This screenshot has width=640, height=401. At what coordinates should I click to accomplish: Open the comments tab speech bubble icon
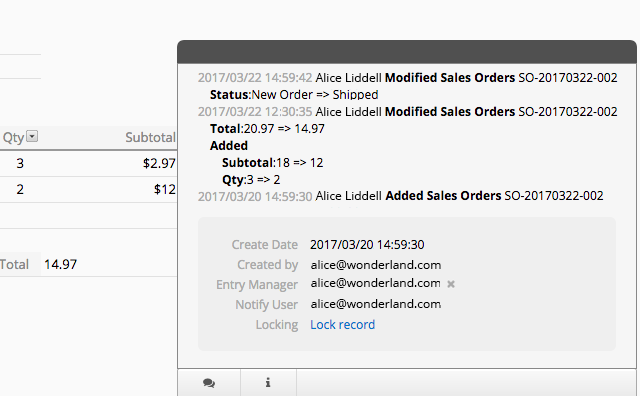pyautogui.click(x=209, y=383)
